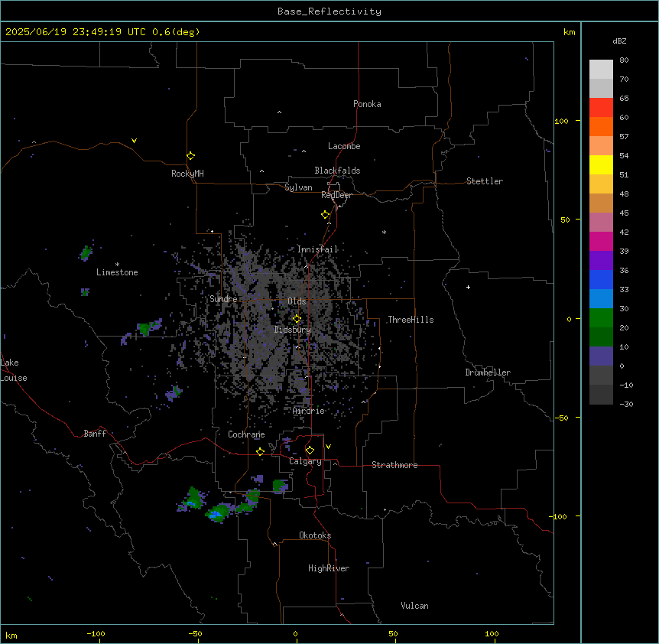Click the Cochrane city label

[x=246, y=434]
